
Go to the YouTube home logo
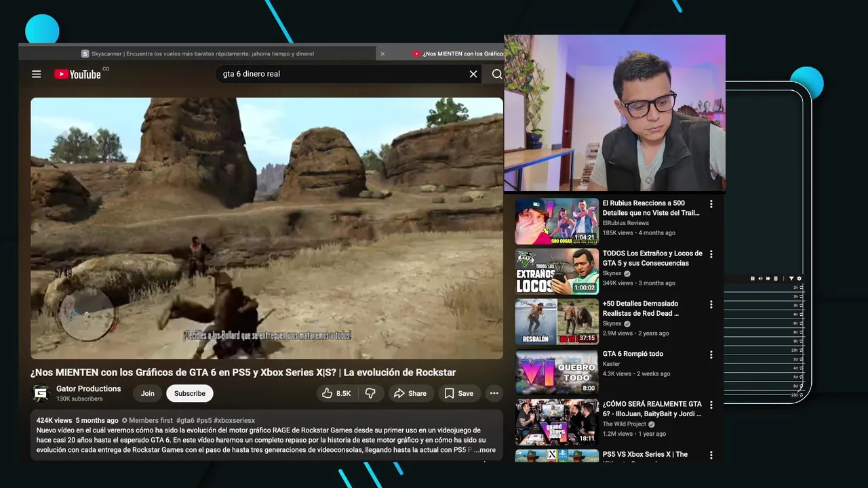(77, 74)
